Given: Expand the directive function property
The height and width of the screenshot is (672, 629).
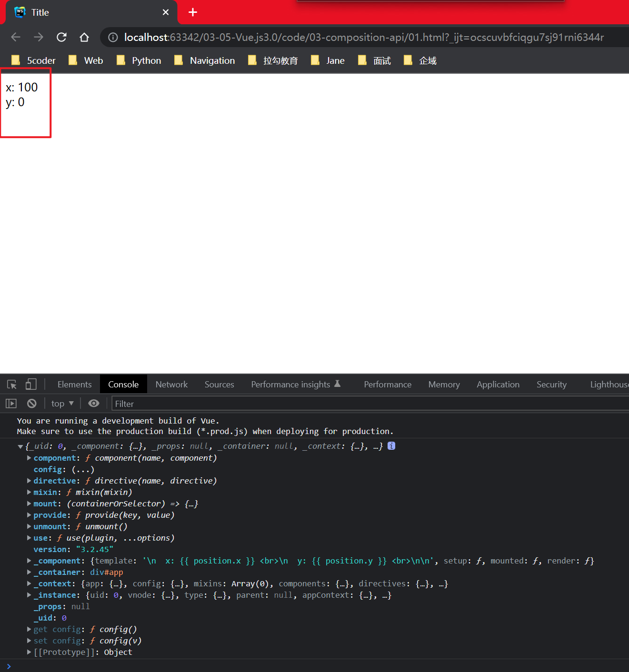Looking at the screenshot, I should tap(29, 481).
